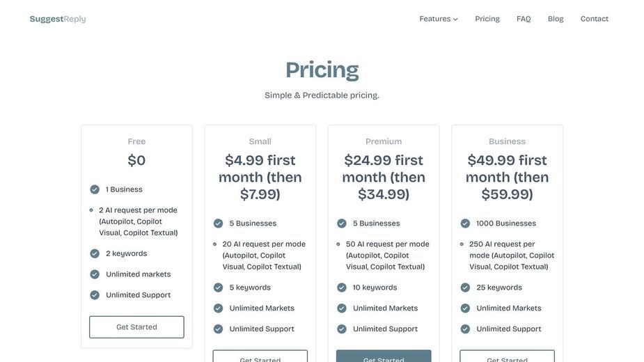The height and width of the screenshot is (362, 644).
Task: Click the checkmark icon next to 10 keywords
Action: click(x=342, y=288)
